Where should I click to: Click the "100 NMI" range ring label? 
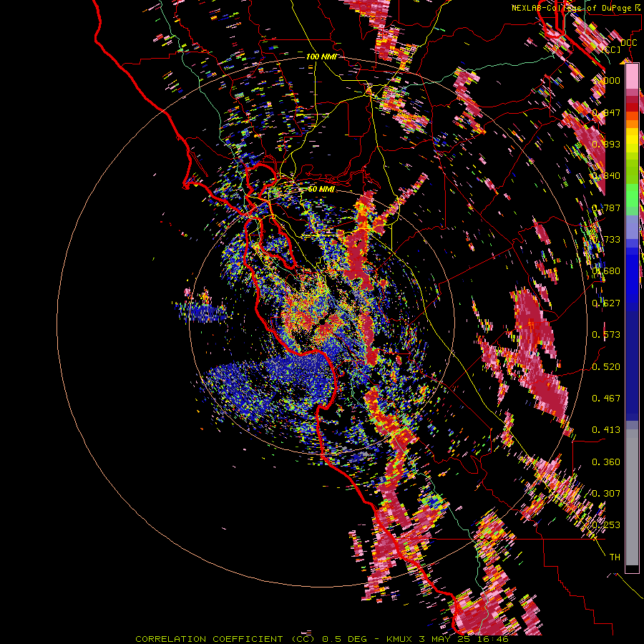coord(321,57)
